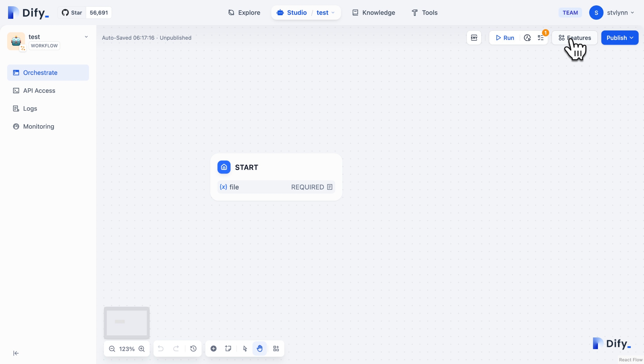Zoom out the canvas

coord(112,349)
